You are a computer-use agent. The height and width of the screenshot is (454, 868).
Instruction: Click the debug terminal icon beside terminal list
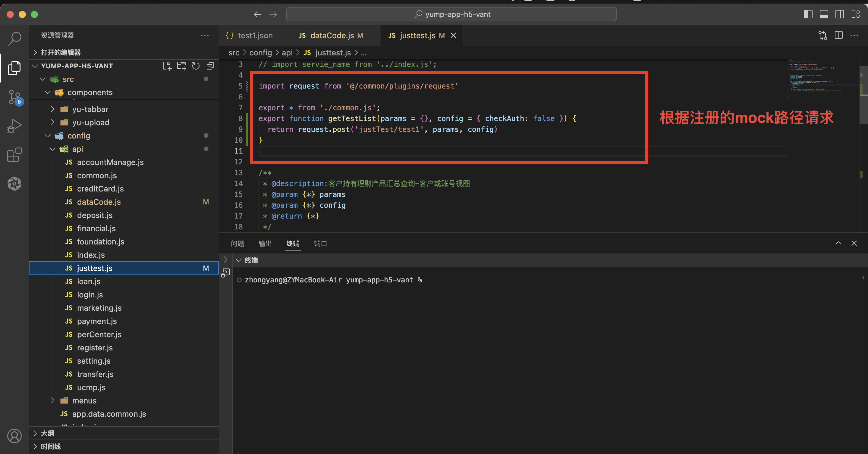pos(225,273)
